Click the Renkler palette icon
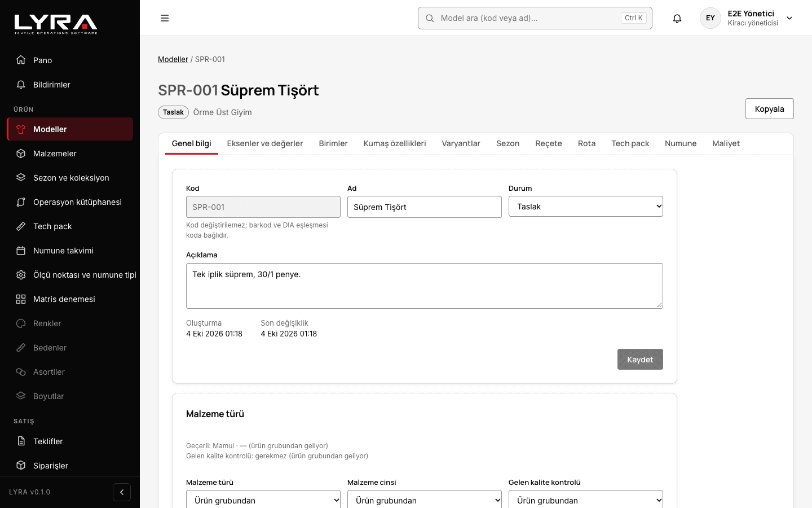 (x=21, y=323)
